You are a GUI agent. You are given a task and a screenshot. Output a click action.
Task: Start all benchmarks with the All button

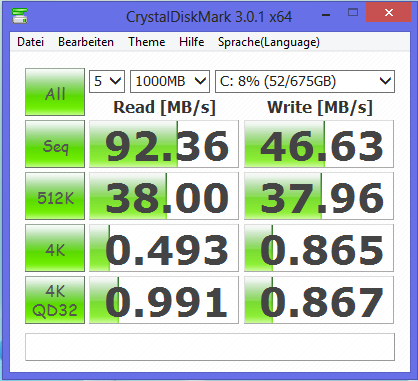click(55, 92)
